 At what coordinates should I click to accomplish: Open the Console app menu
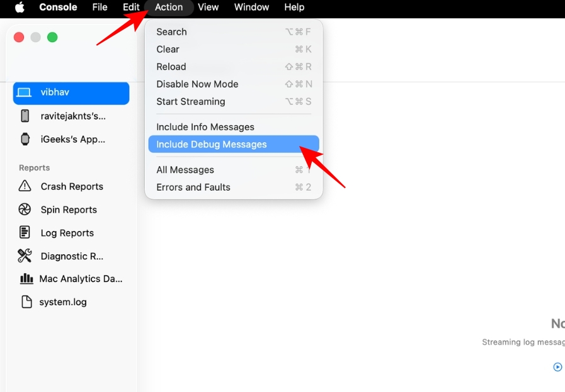[58, 7]
